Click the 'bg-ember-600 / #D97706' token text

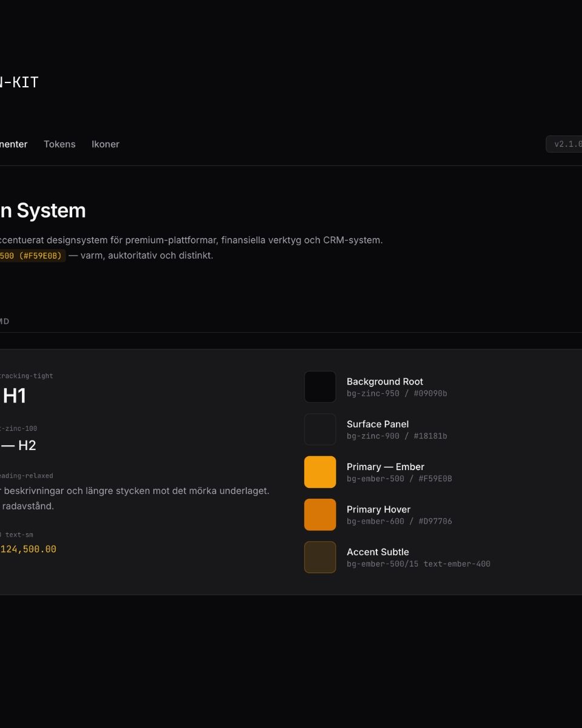pos(400,521)
